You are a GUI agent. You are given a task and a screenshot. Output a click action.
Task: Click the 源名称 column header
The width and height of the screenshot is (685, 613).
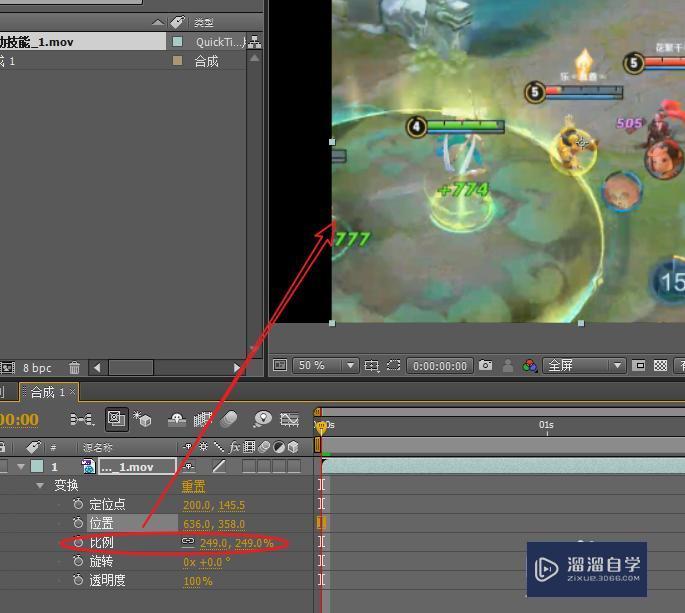click(x=97, y=447)
